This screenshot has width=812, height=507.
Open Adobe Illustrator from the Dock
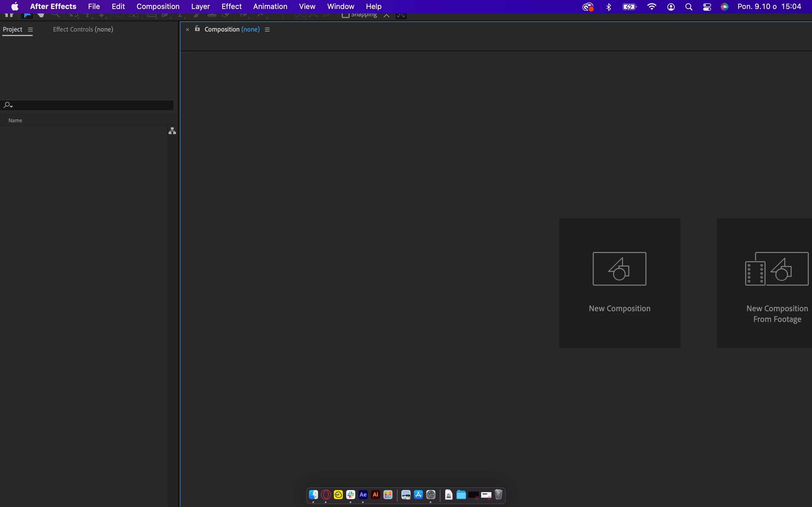point(376,495)
